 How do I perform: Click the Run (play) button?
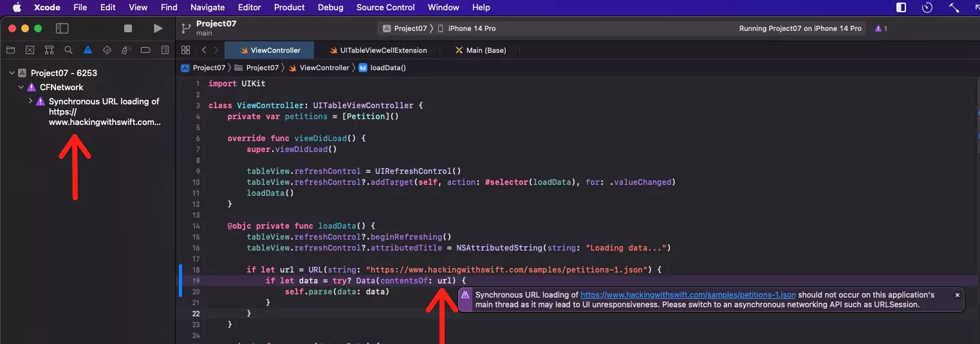click(x=158, y=28)
